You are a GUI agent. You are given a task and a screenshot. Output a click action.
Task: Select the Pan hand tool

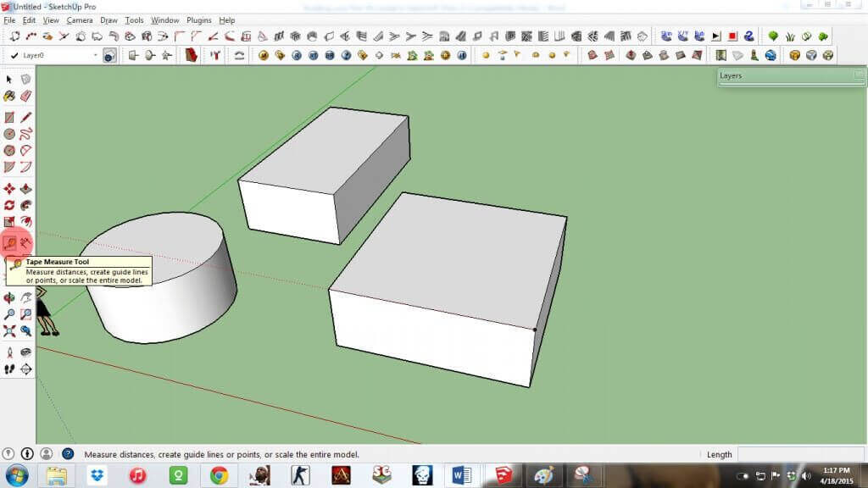pos(25,297)
